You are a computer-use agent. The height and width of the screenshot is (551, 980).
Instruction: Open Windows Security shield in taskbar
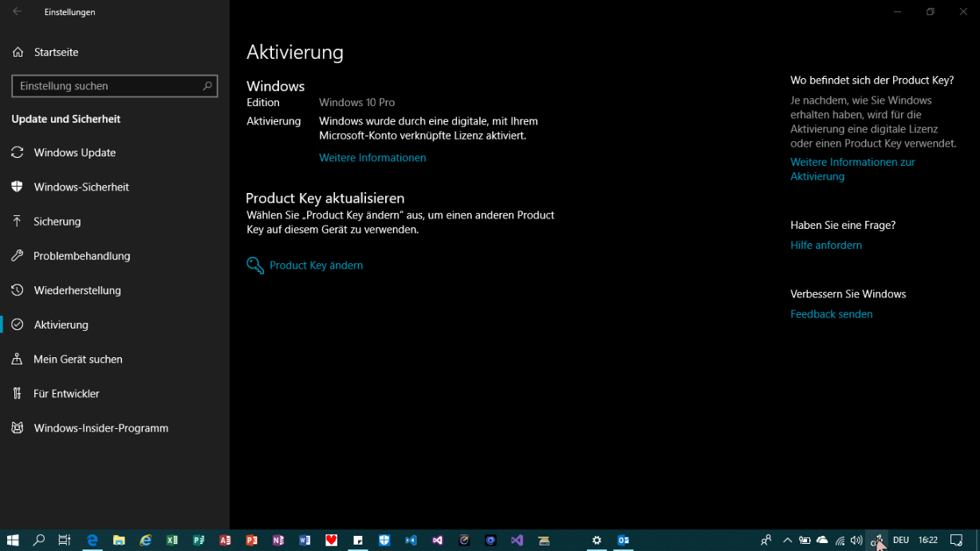[x=384, y=541]
